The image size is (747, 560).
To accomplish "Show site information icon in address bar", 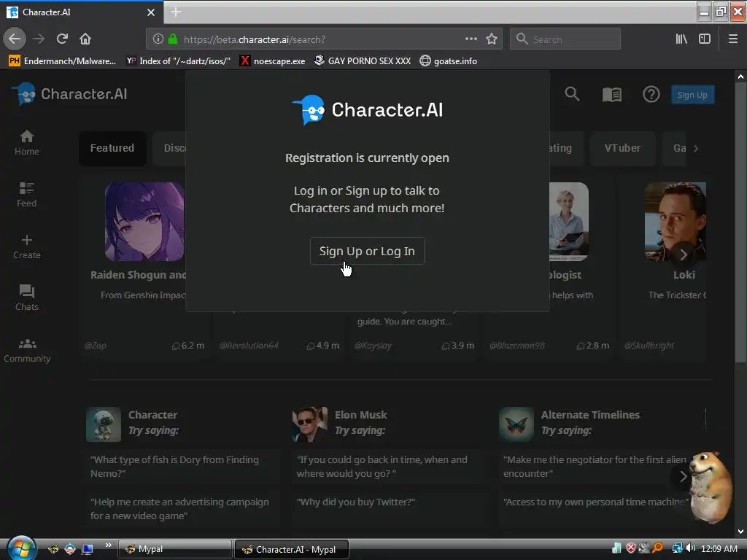I will coord(158,39).
